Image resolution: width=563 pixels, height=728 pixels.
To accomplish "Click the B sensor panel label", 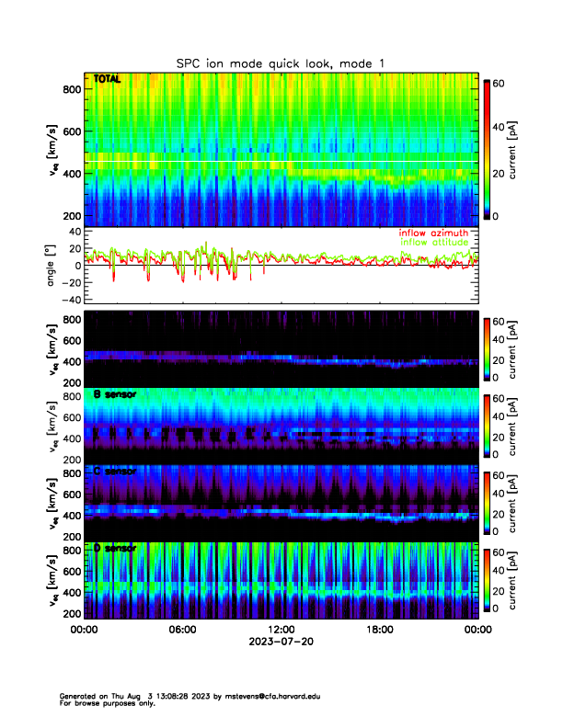I will (115, 394).
